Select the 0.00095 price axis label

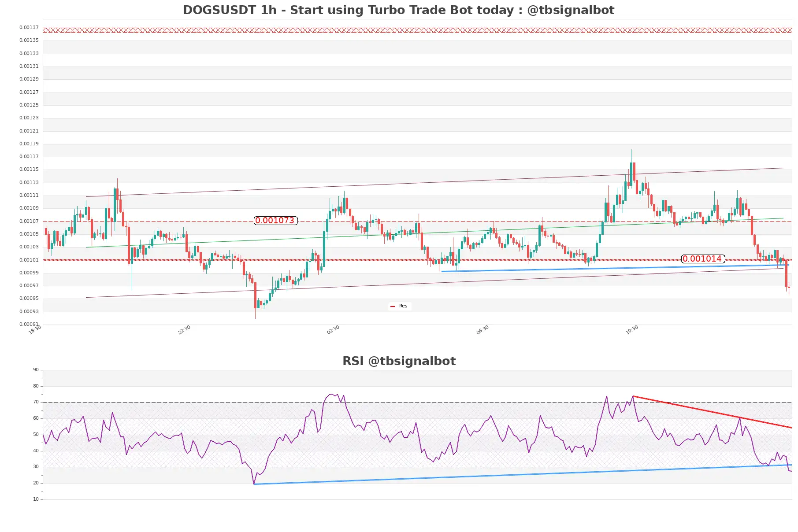pyautogui.click(x=29, y=298)
